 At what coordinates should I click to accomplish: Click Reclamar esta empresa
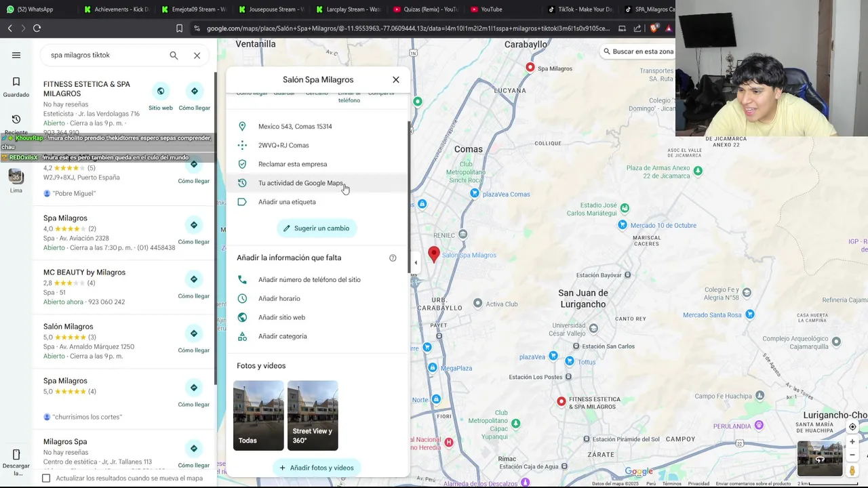[317, 164]
